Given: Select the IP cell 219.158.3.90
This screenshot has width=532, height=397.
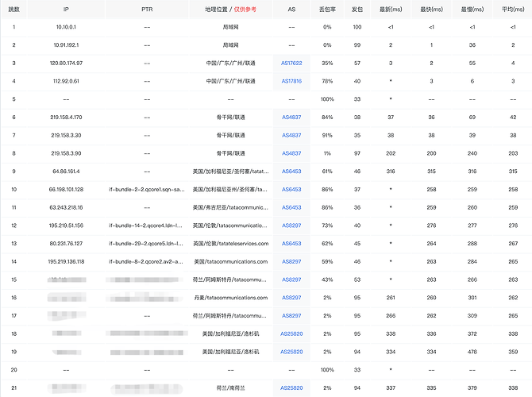Looking at the screenshot, I should pyautogui.click(x=66, y=153).
